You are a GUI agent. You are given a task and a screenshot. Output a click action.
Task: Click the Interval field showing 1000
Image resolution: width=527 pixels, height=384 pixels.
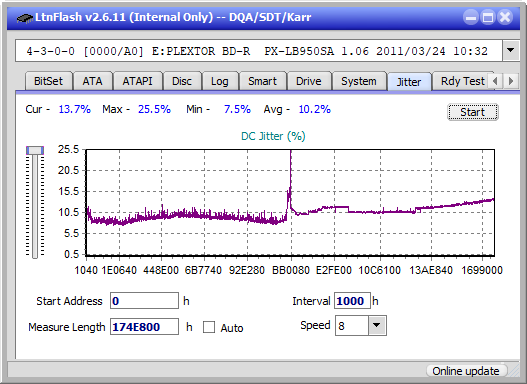352,301
